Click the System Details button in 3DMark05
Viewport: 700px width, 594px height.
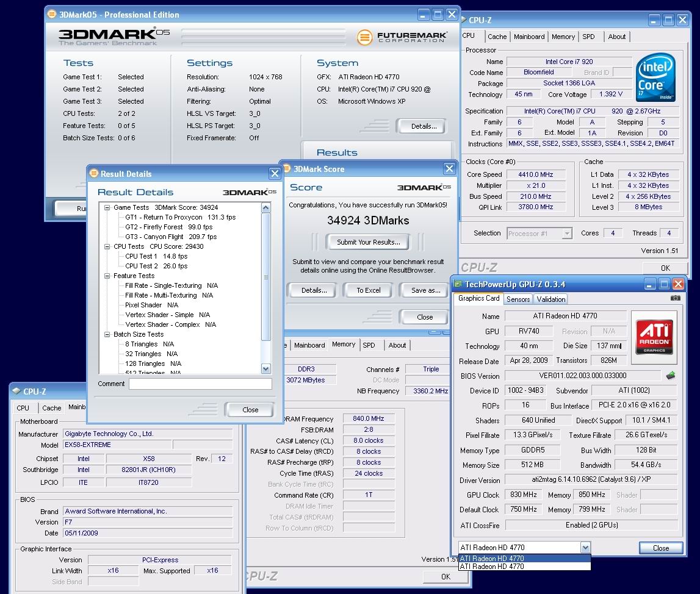pos(424,126)
